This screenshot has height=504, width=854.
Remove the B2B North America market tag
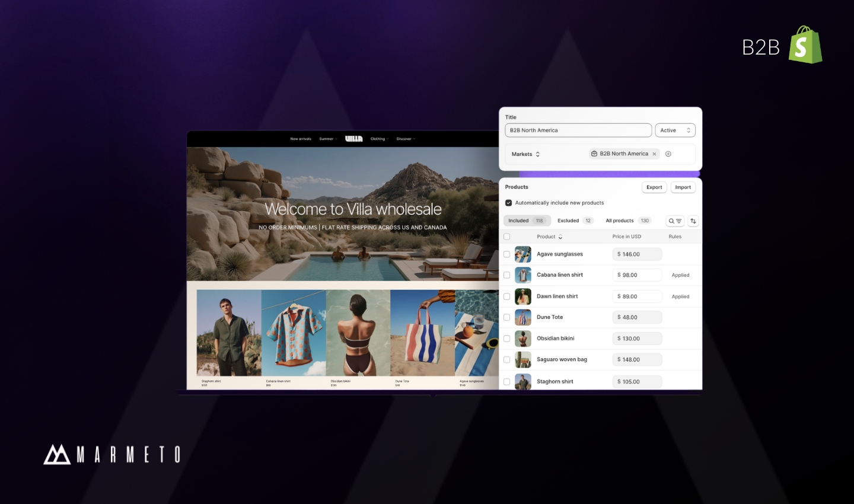pyautogui.click(x=655, y=154)
